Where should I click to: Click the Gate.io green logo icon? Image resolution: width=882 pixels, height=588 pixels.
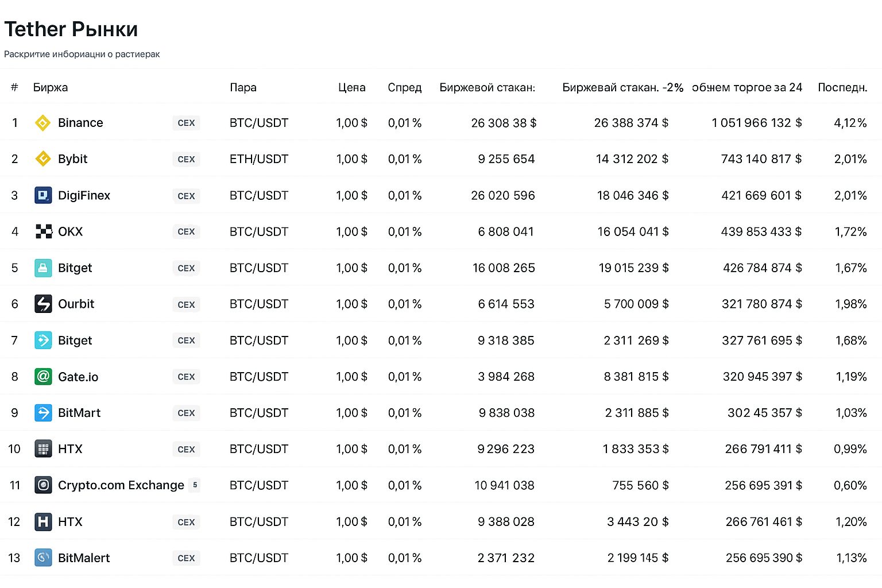(x=43, y=377)
